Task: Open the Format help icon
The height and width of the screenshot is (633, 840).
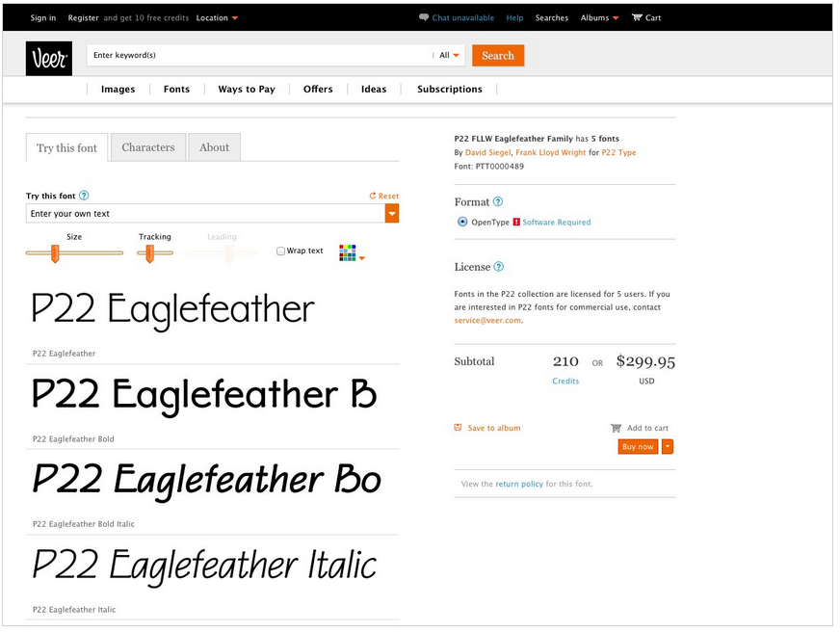Action: [498, 202]
